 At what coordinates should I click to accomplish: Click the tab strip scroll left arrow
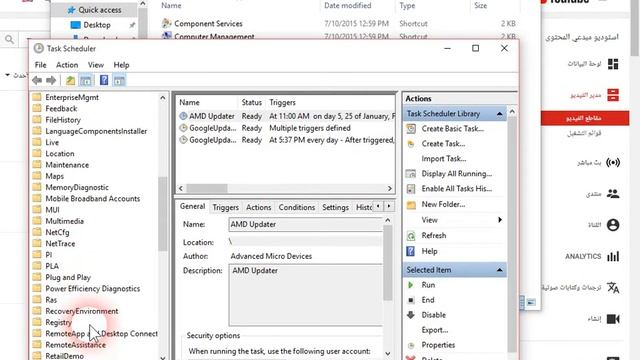pyautogui.click(x=378, y=207)
